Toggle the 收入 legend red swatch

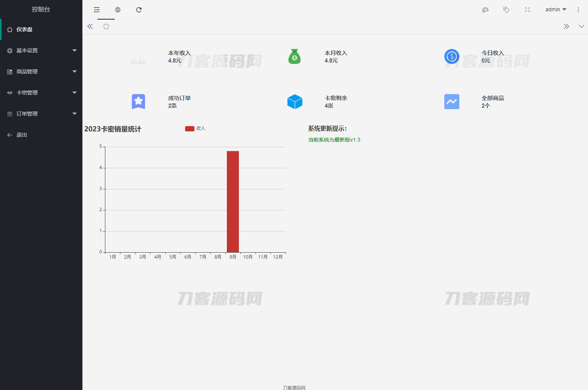(x=190, y=129)
